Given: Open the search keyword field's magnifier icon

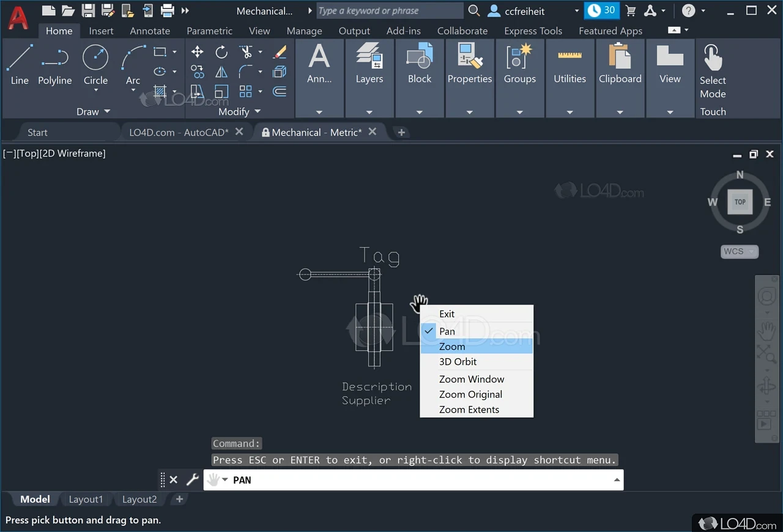Looking at the screenshot, I should [474, 10].
